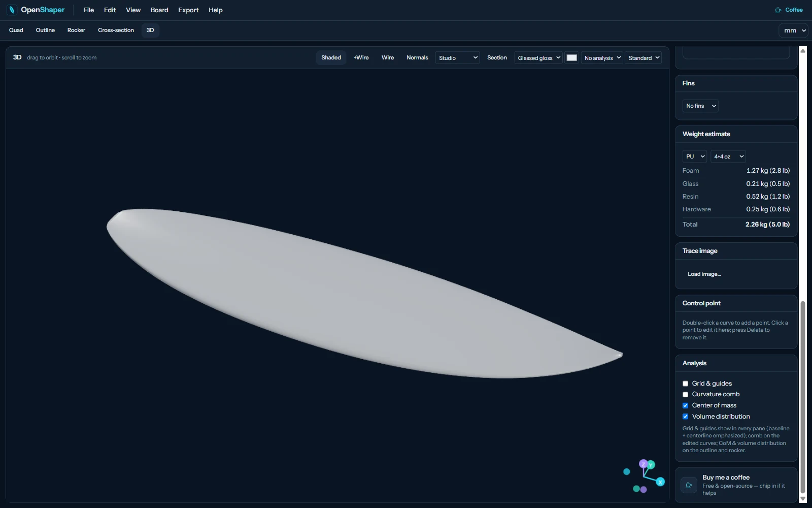Click the Resin weight value 0.52 kg (1.2 lb)
812x508 pixels.
(x=768, y=197)
